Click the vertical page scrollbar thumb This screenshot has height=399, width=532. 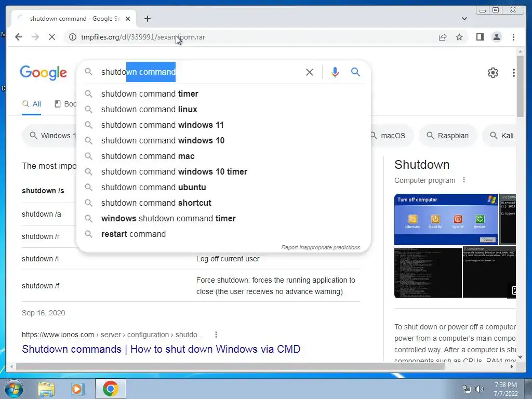coord(520,86)
